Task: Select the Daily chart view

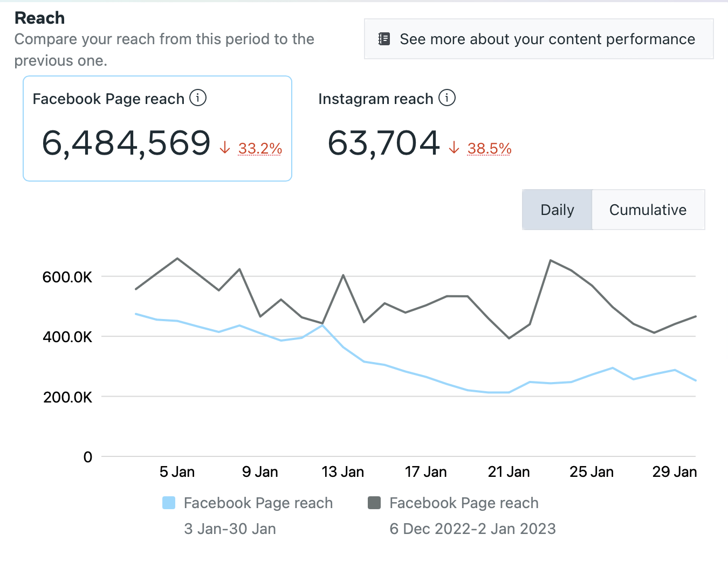Action: (557, 210)
